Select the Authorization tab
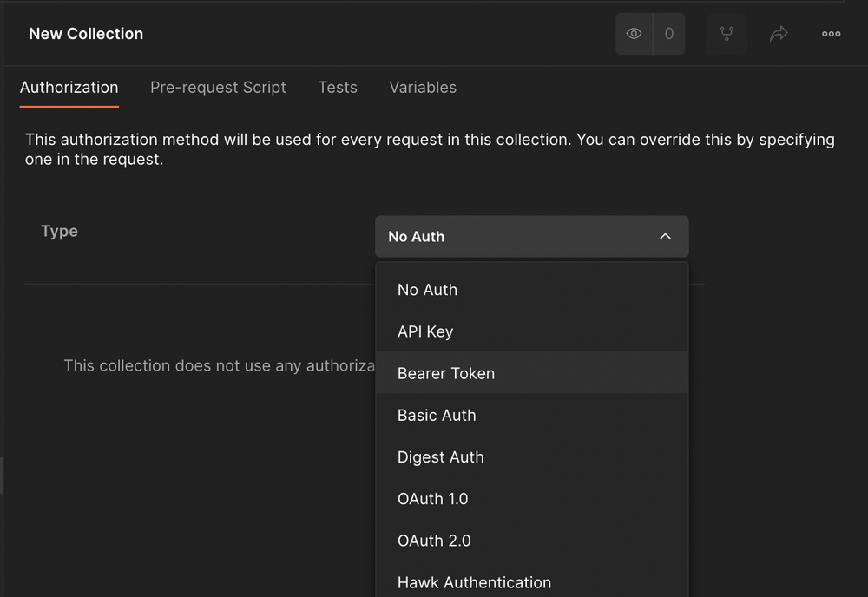This screenshot has height=597, width=868. 69,87
